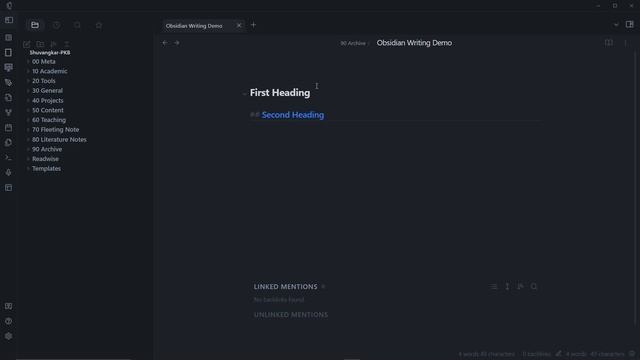Open the help icon in ribbon
Image resolution: width=640 pixels, height=360 pixels.
9,321
